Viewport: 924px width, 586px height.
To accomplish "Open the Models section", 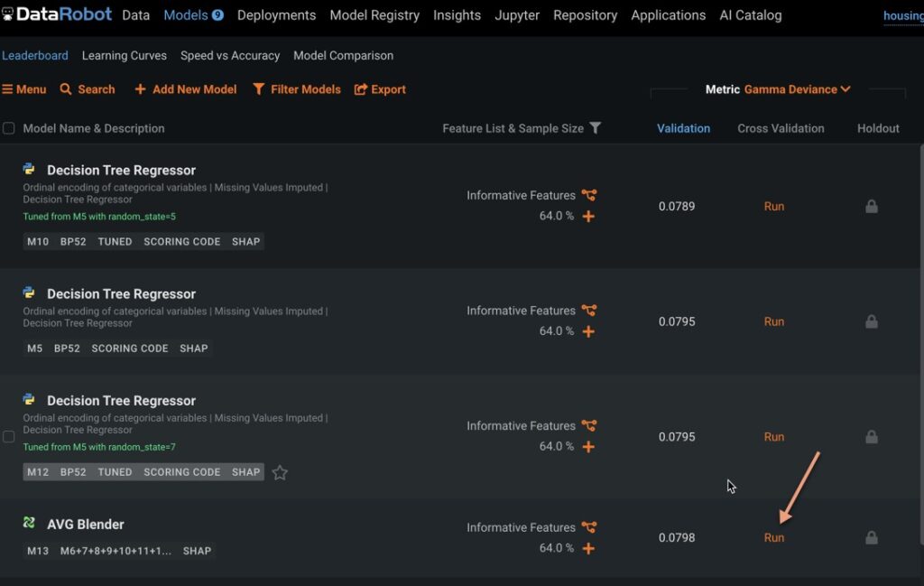I will click(x=186, y=15).
